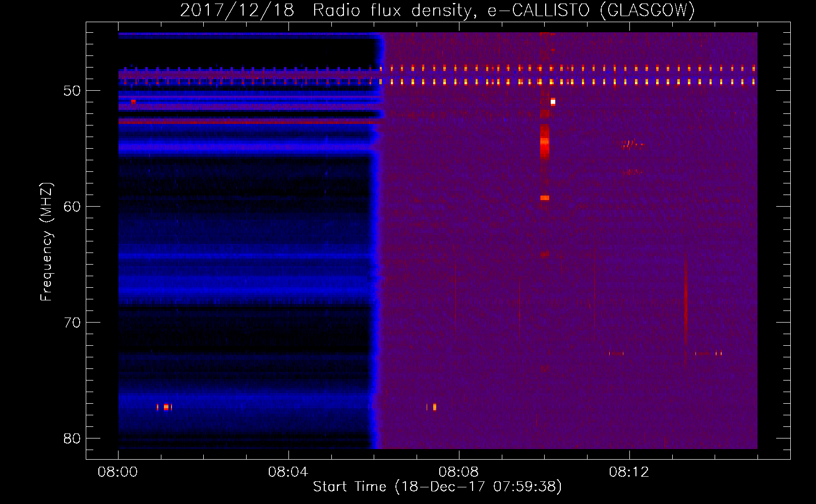Click the 'Start Time (18-Dec-17 07:59:38)' axis label
The height and width of the screenshot is (504, 816).
pos(437,487)
